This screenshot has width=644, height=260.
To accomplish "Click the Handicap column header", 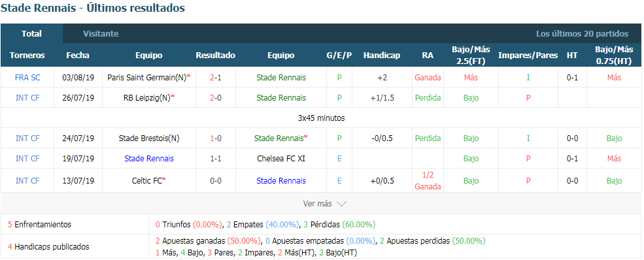I will [382, 55].
